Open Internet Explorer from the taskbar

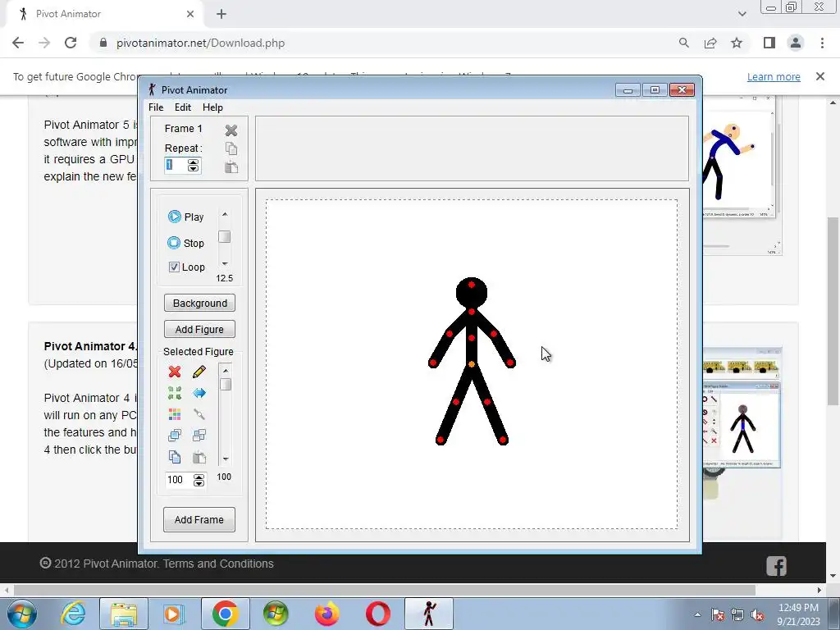(73, 614)
